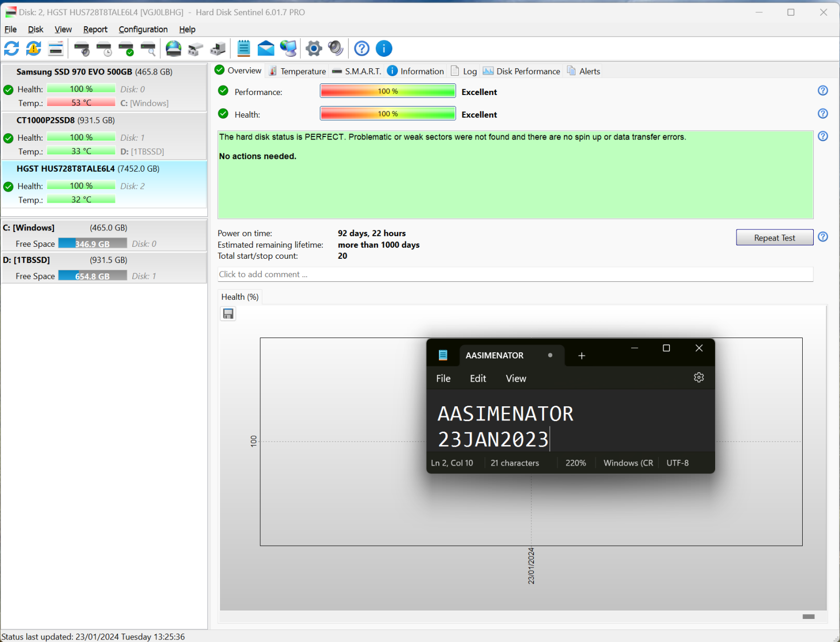The image size is (840, 642).
Task: Click the 'Click to add comment' field
Action: point(514,275)
